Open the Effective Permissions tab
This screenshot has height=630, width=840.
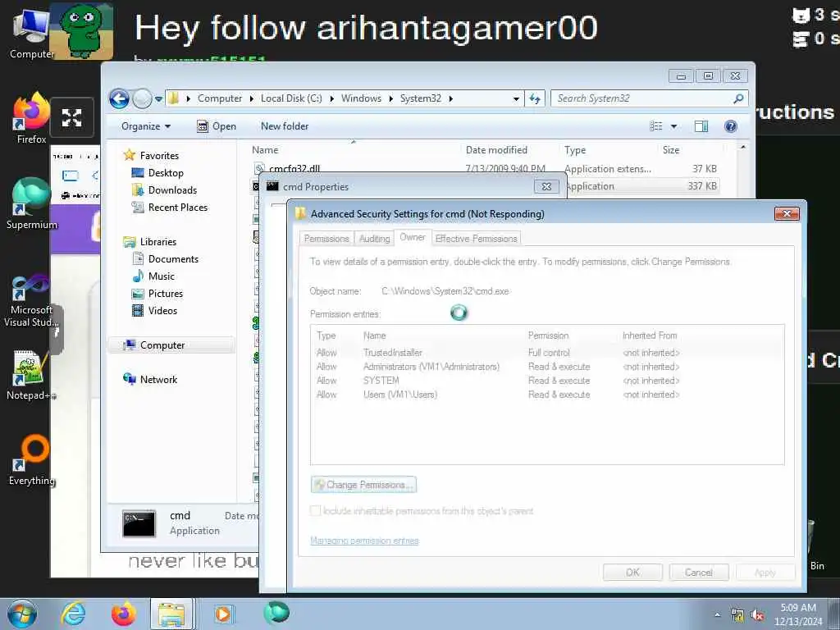click(x=477, y=239)
